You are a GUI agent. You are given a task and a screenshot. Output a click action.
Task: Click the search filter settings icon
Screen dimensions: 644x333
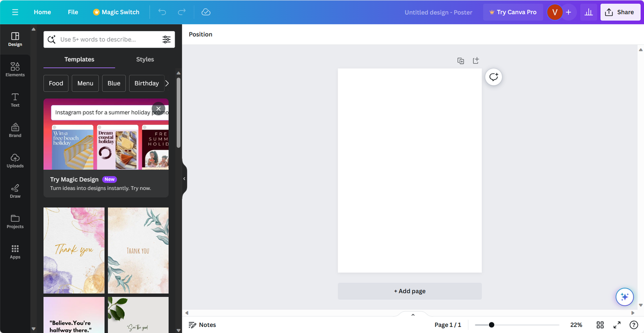coord(167,39)
